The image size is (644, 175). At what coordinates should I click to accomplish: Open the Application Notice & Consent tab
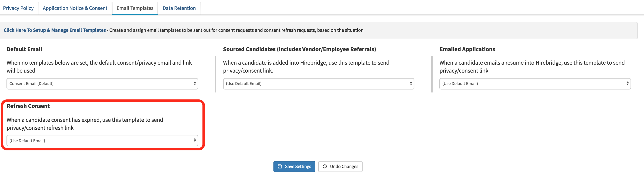tap(75, 8)
